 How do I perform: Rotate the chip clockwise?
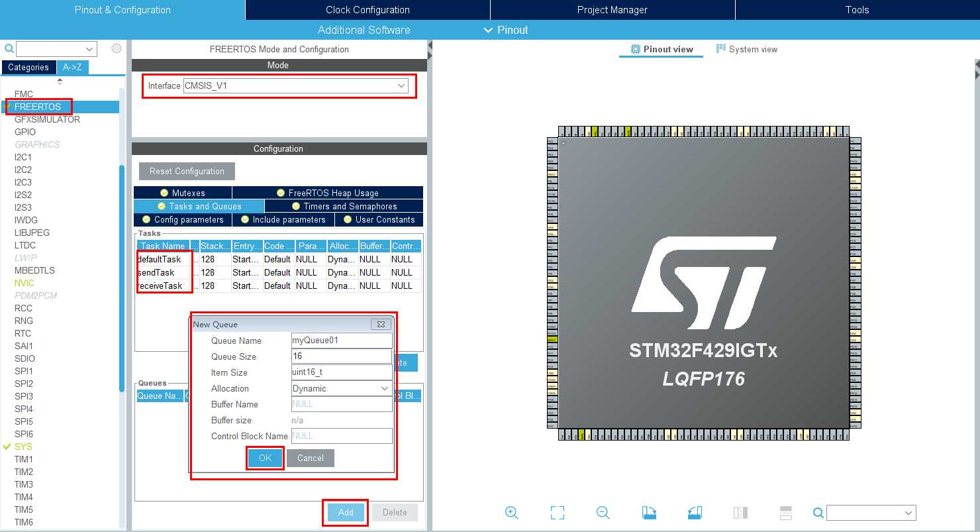coord(649,512)
